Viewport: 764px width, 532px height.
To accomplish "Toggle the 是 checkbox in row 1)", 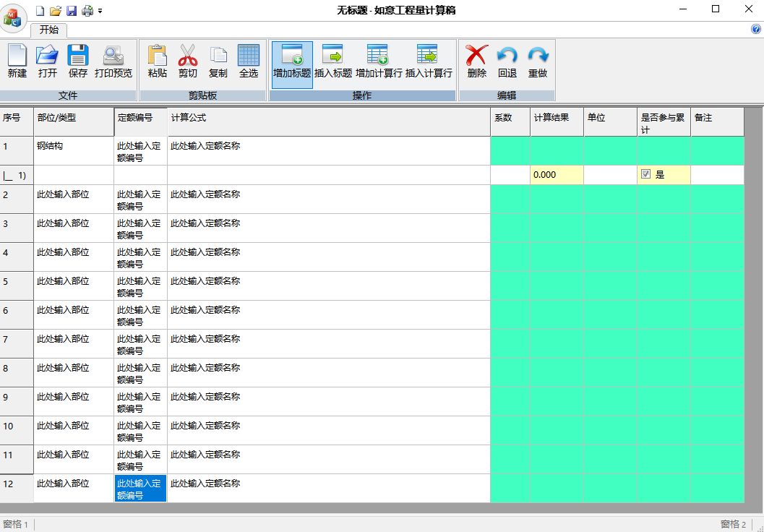I will (x=645, y=174).
